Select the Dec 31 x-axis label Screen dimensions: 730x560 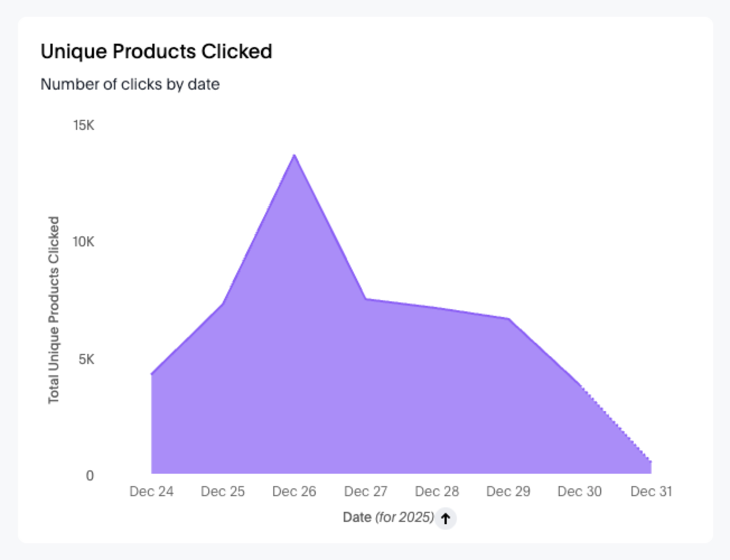[x=651, y=492]
